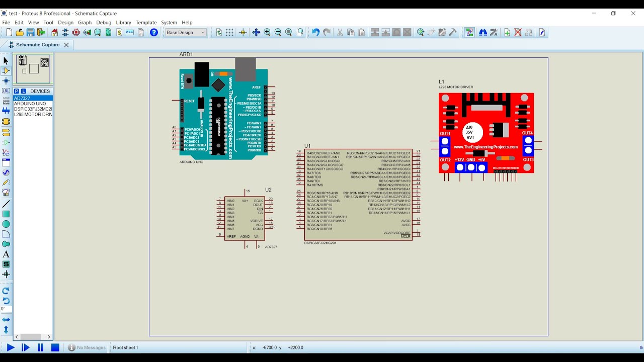644x362 pixels.
Task: Select ARDUINO UNO in the devices list
Action: tap(33, 104)
